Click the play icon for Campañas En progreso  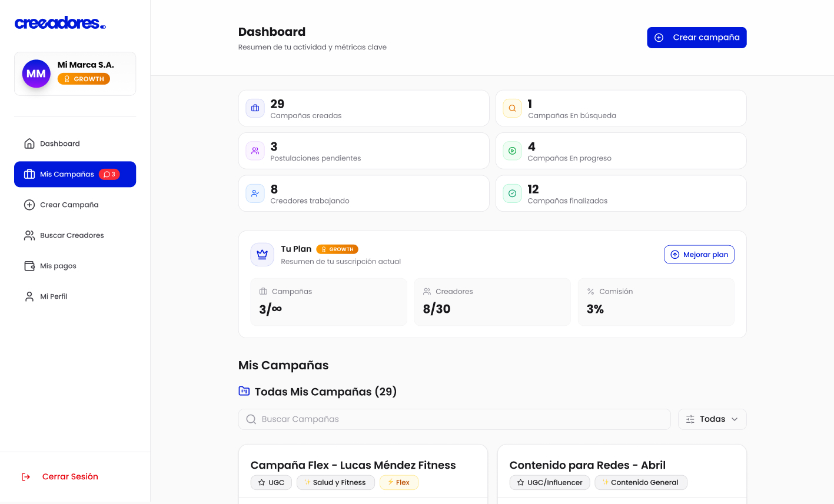click(512, 151)
